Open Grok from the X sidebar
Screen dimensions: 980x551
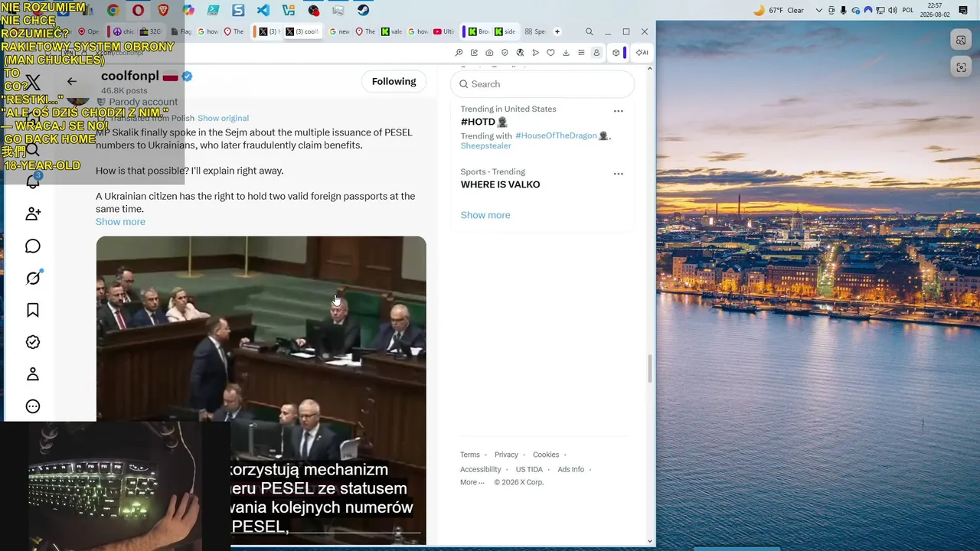tap(33, 278)
